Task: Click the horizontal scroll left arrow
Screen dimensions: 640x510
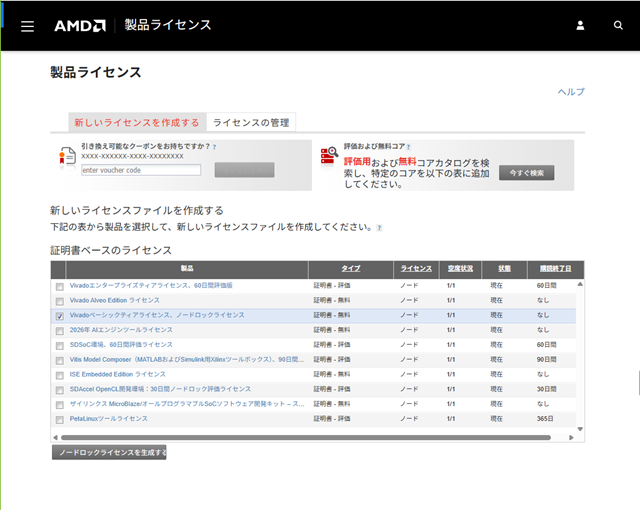Action: coord(55,437)
